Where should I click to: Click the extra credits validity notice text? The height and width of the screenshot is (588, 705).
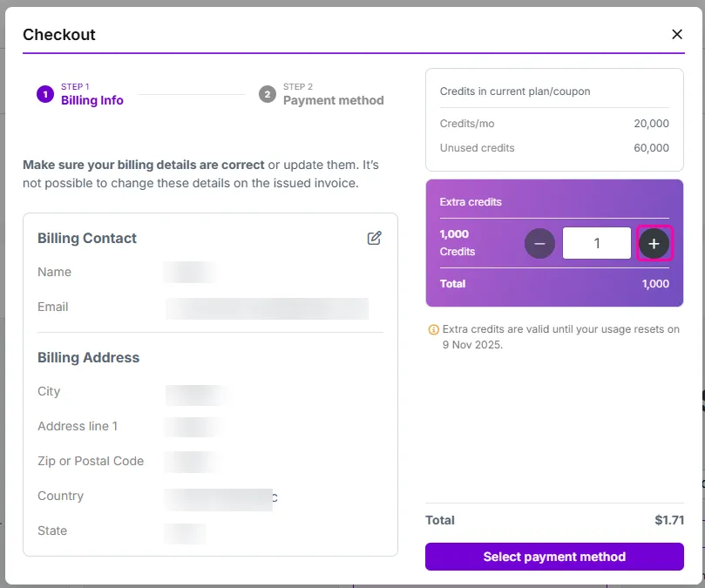coord(560,337)
